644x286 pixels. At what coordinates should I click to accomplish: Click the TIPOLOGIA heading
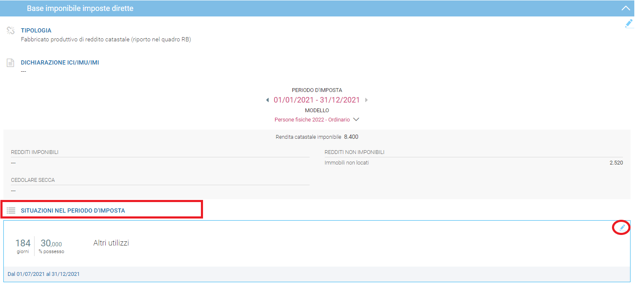pos(36,30)
